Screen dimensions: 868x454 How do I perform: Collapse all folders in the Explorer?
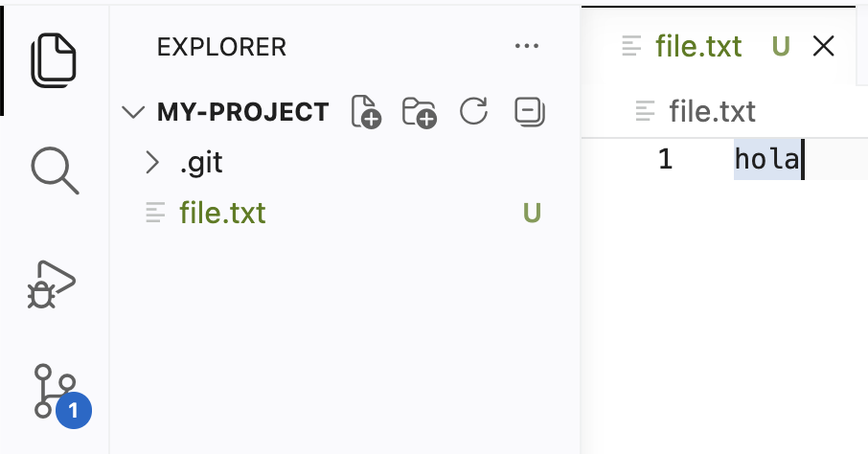pyautogui.click(x=529, y=111)
